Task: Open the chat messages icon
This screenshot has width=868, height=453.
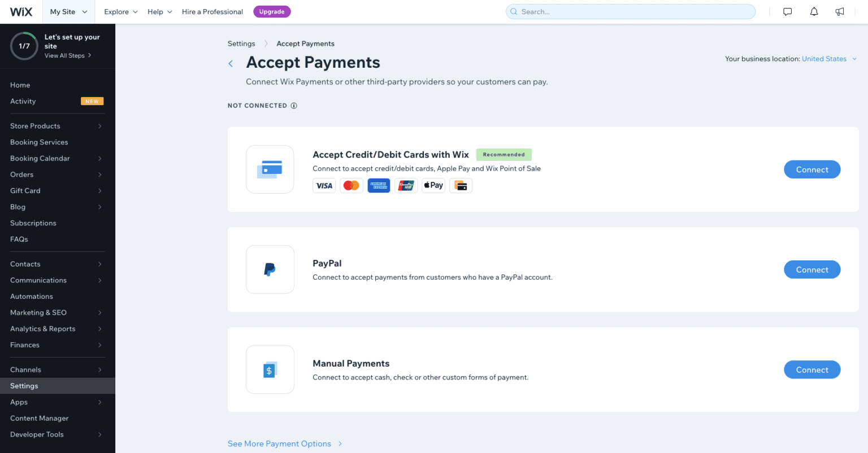Action: [x=787, y=12]
